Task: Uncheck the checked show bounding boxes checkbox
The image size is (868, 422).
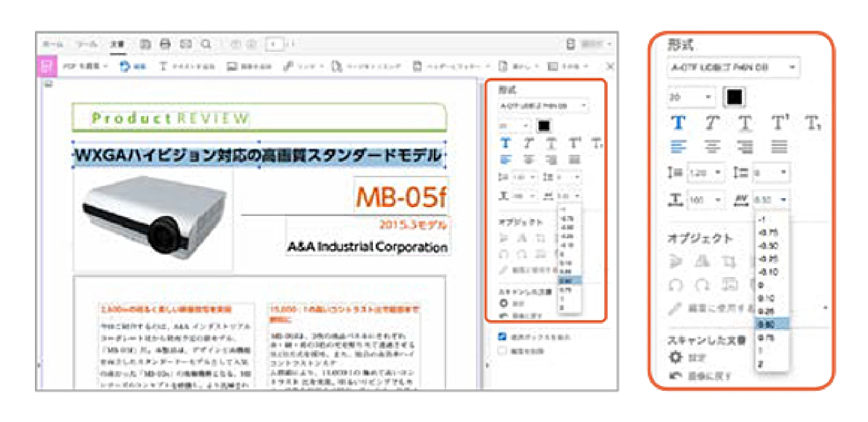Action: point(502,337)
